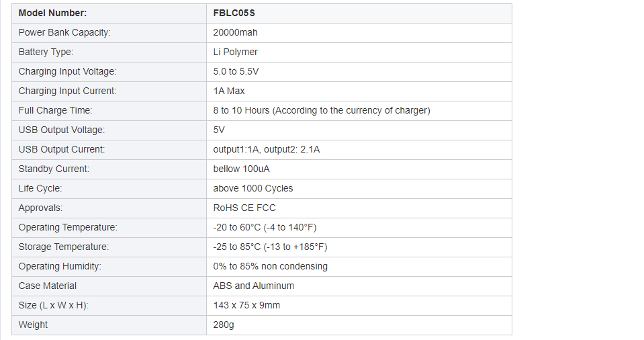
Task: Select the Power Bank Capacity label
Action: coord(64,32)
